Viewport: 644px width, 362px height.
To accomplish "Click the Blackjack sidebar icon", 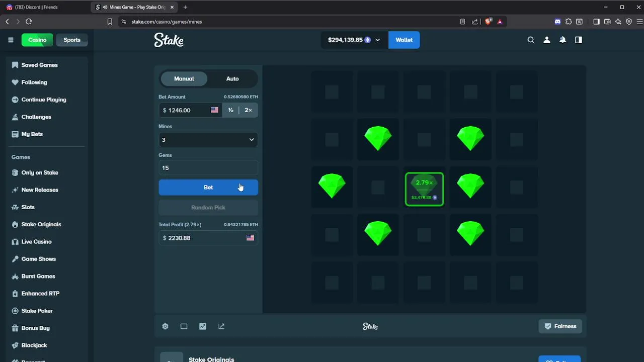I will pos(15,345).
